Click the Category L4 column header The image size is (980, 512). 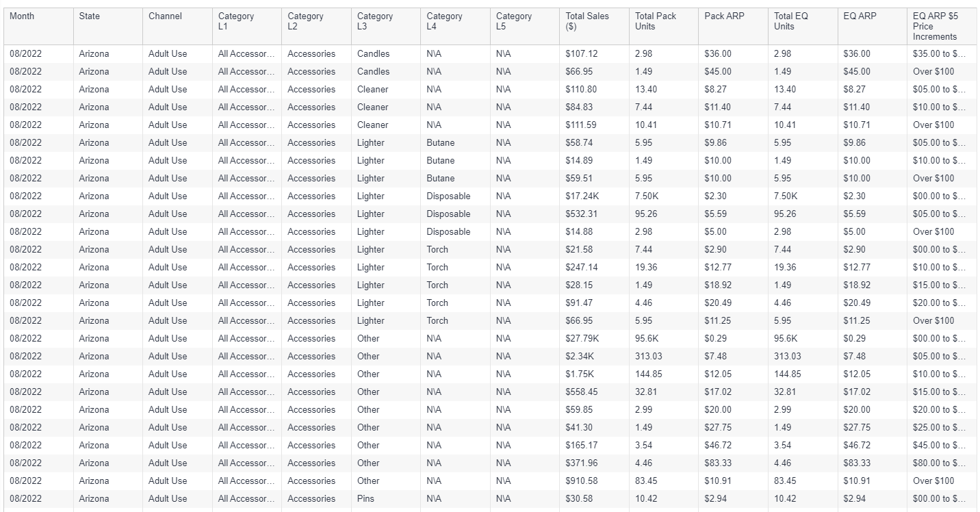[x=444, y=21]
